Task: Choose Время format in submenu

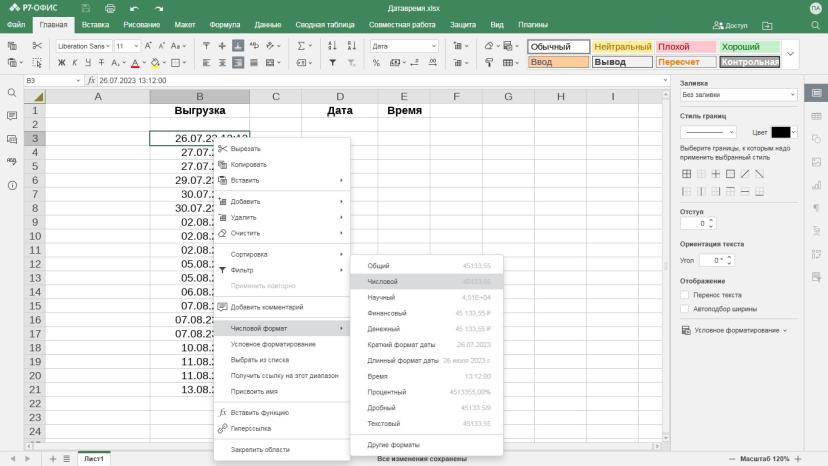Action: click(x=427, y=376)
